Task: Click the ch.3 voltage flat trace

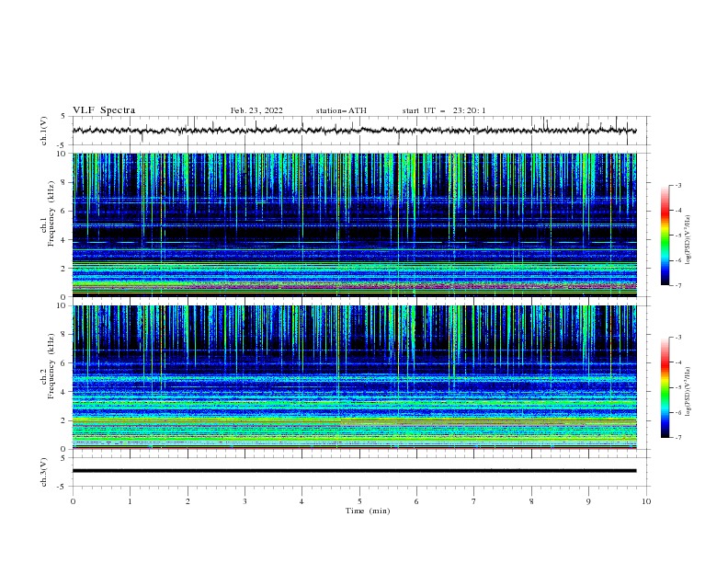Action: [x=354, y=471]
